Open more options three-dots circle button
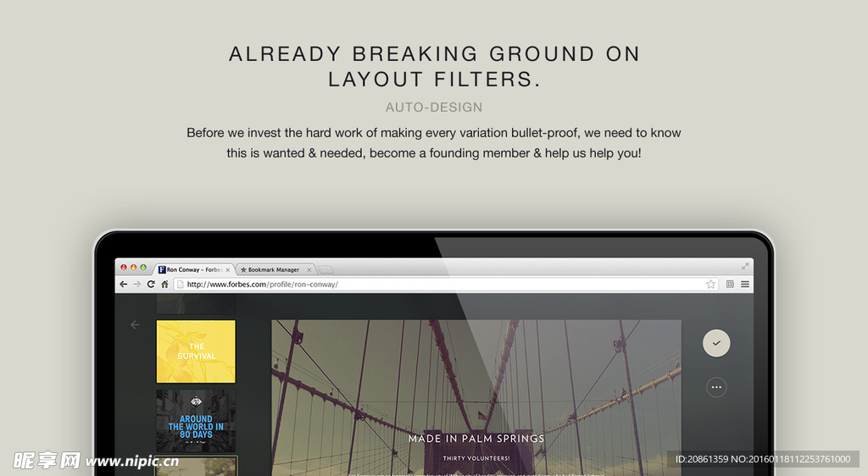This screenshot has height=476, width=868. pos(716,388)
